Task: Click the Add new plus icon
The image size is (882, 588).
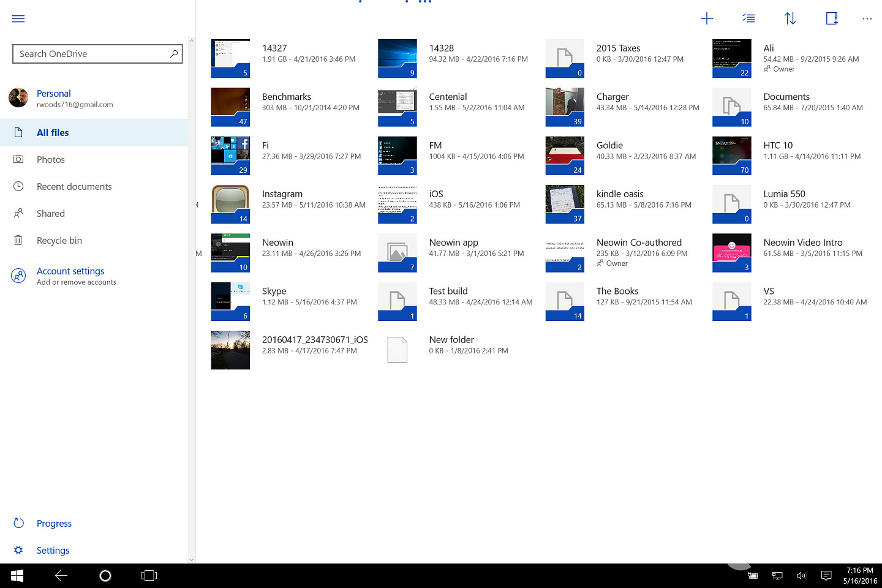Action: pos(707,18)
